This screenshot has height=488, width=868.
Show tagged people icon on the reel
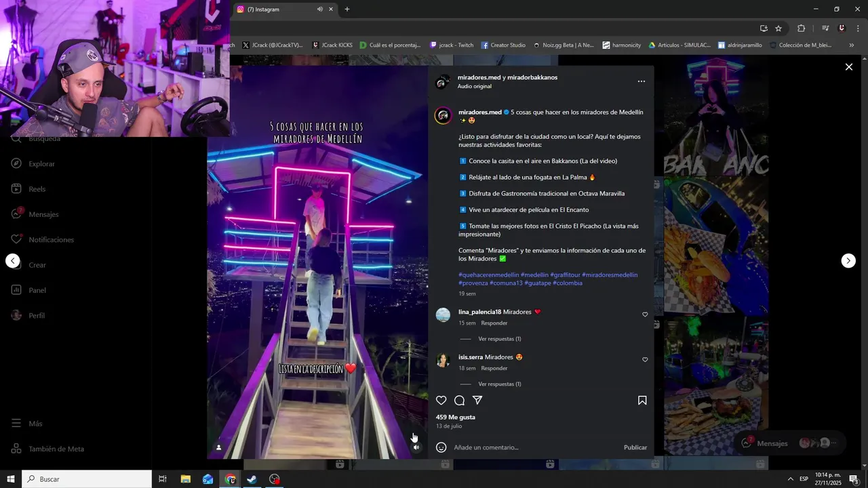218,447
